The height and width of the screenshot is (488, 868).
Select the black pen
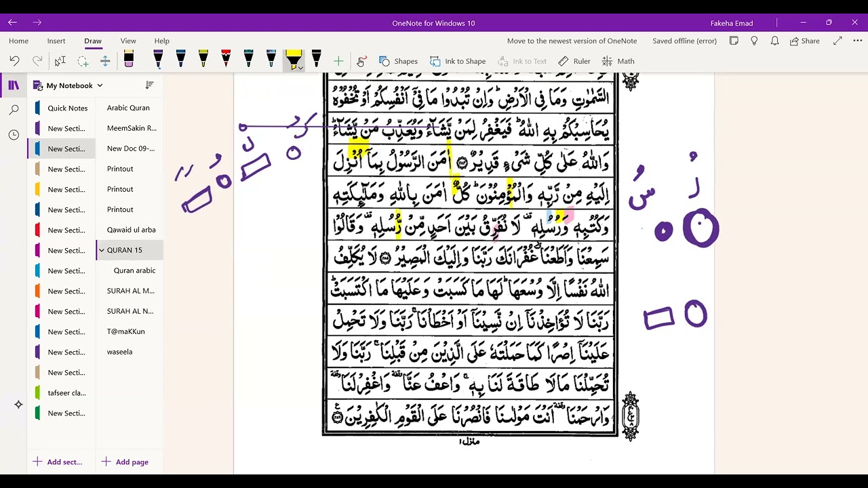tap(316, 60)
